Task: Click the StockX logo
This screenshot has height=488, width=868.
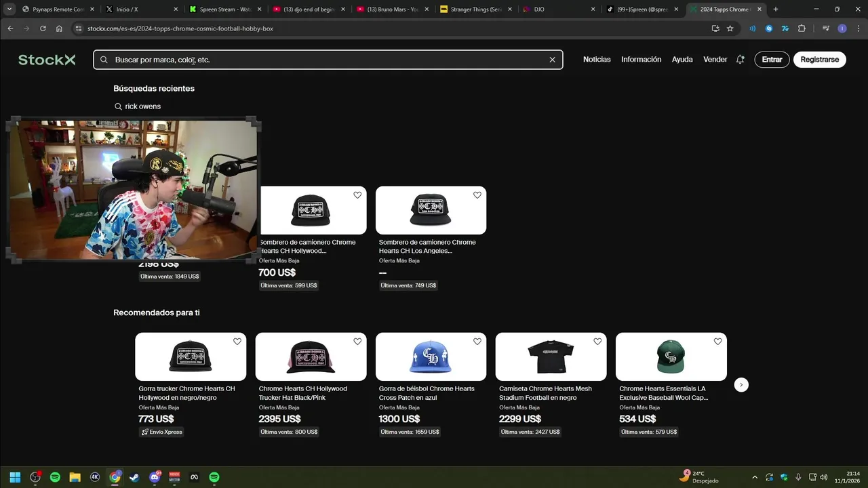Action: (x=47, y=60)
